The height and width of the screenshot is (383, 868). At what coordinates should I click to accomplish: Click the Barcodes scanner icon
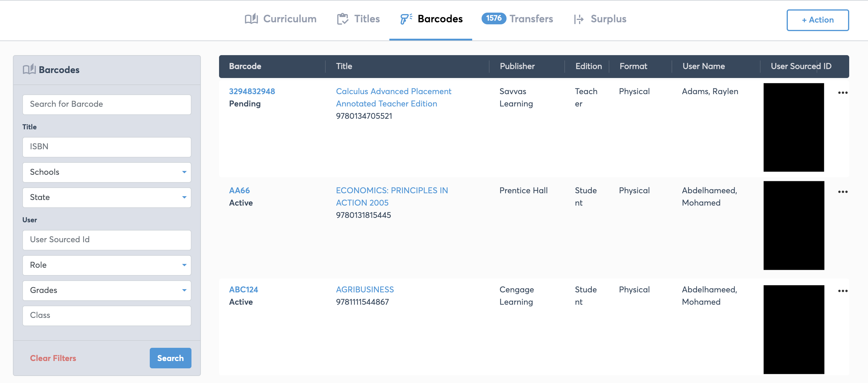(x=406, y=19)
